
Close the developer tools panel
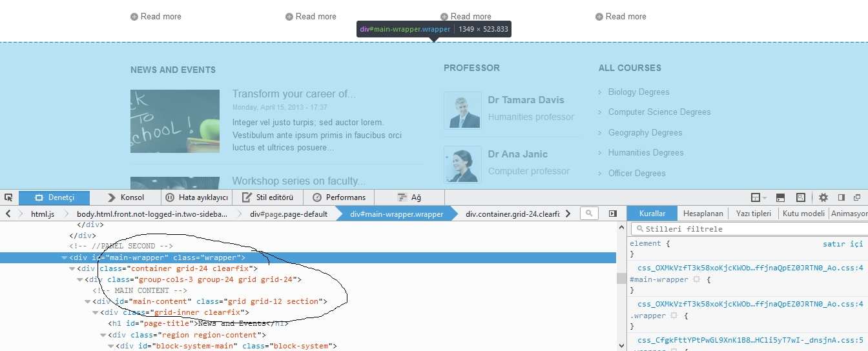857,197
